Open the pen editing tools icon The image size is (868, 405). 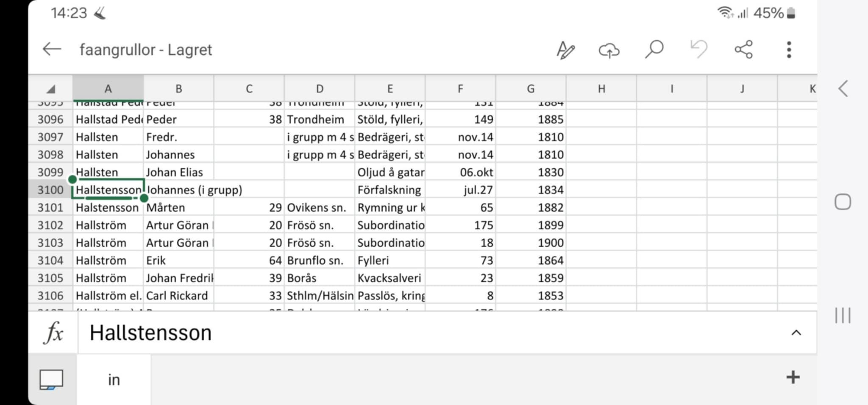click(565, 50)
